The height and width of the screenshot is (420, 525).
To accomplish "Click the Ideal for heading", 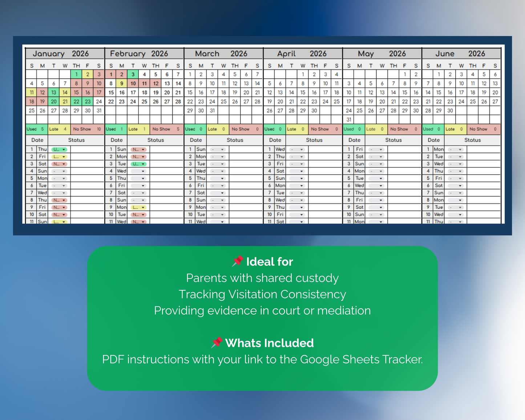I will [x=270, y=262].
